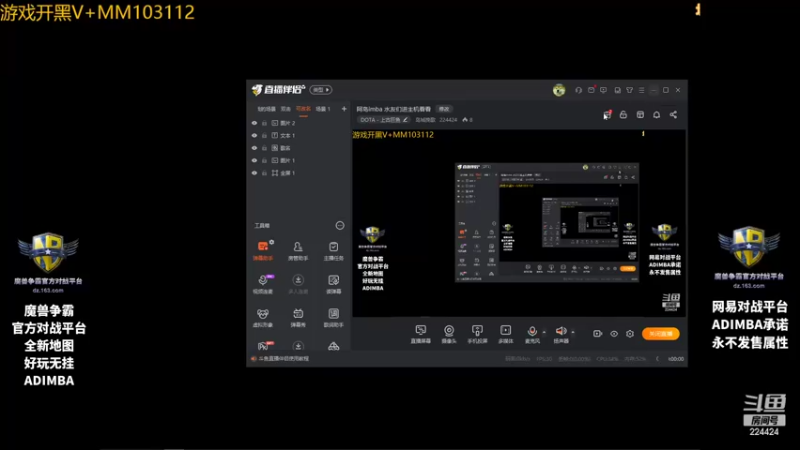Add a 多媒体 media source
The width and height of the screenshot is (800, 450).
506,334
